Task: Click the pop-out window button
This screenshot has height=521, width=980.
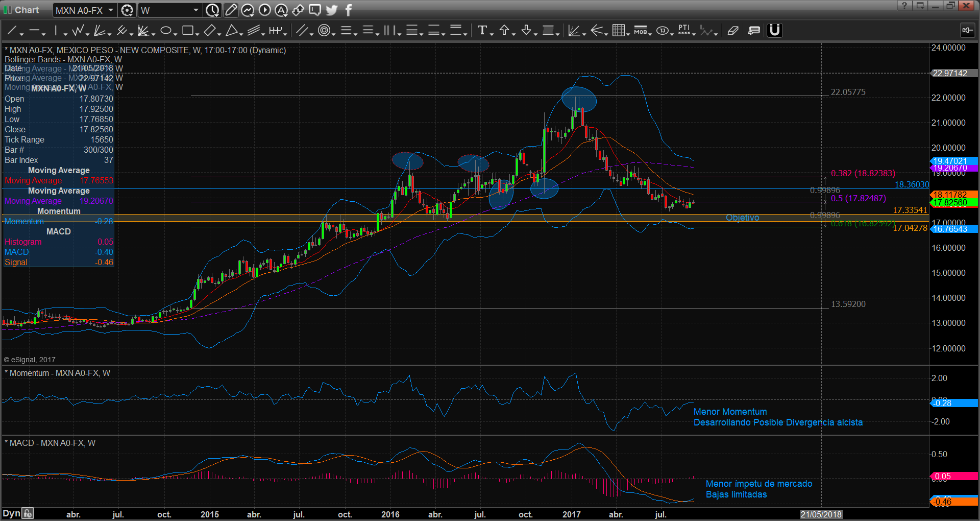Action: pyautogui.click(x=920, y=6)
